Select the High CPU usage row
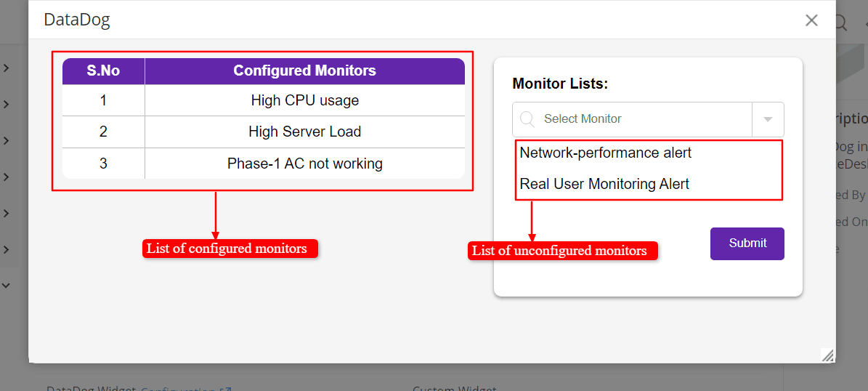Screen dimensions: 868x391 point(304,101)
